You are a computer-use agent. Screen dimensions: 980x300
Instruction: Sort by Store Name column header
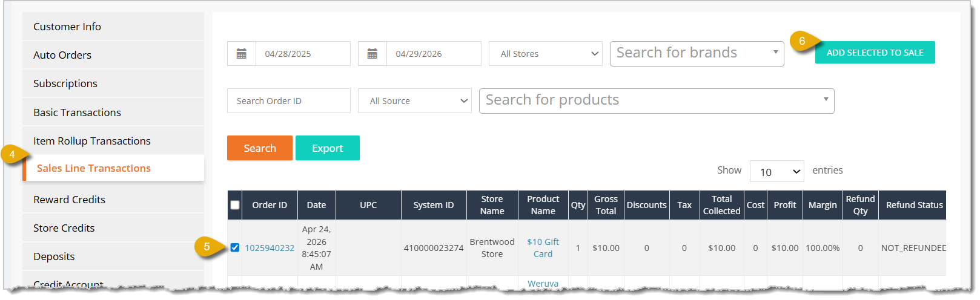pos(492,205)
